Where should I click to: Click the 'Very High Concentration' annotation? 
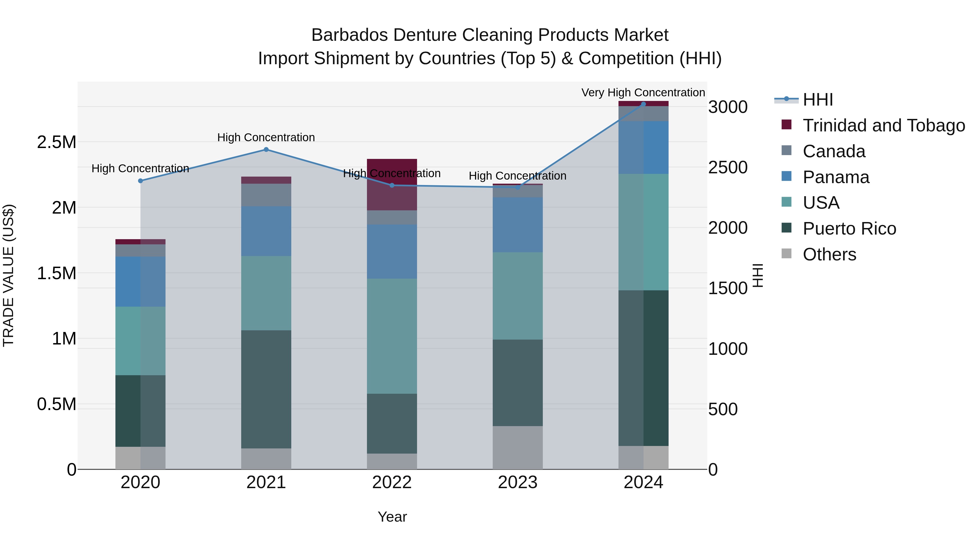coord(643,93)
